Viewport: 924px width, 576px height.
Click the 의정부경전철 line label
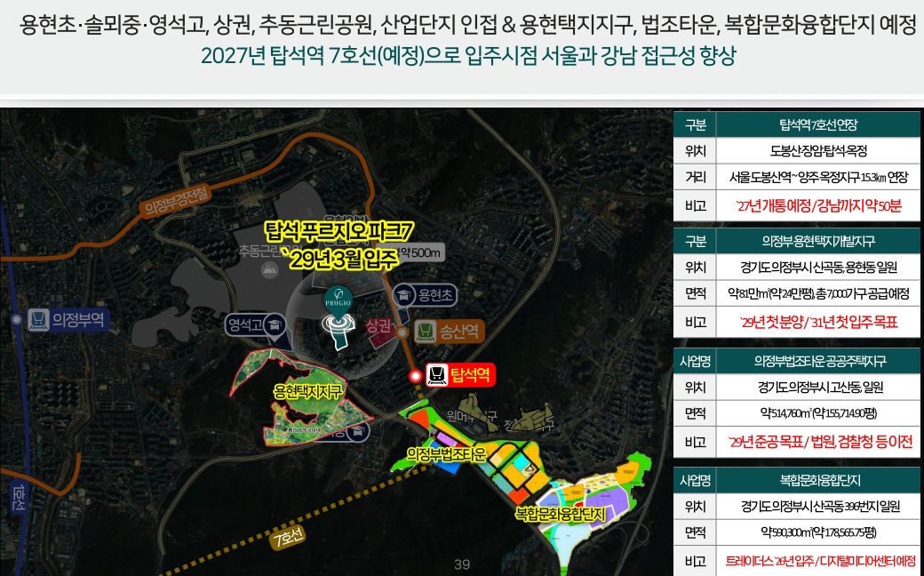[175, 202]
